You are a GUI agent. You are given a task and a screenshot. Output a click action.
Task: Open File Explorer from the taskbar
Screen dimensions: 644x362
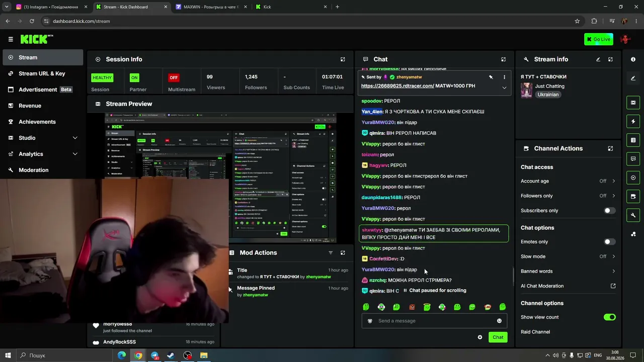pos(204,355)
